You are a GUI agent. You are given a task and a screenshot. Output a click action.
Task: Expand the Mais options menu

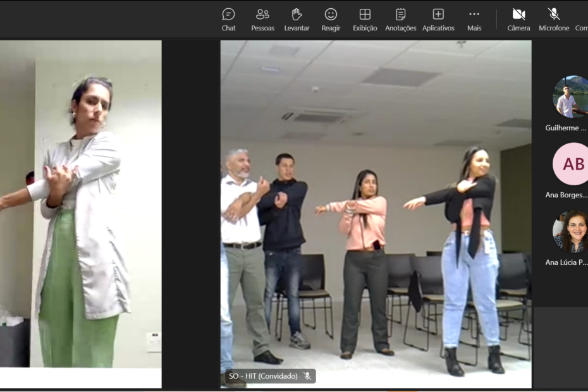point(474,19)
